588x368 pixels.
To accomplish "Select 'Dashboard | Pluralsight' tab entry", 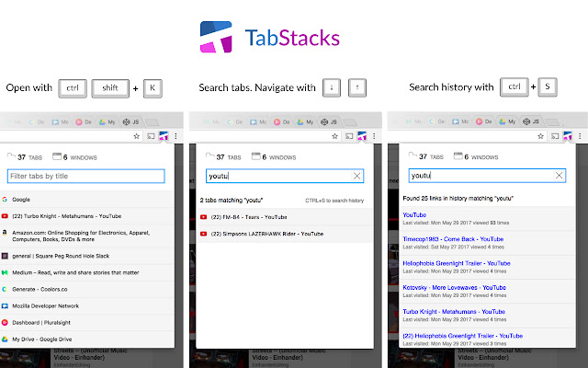I will (x=87, y=322).
